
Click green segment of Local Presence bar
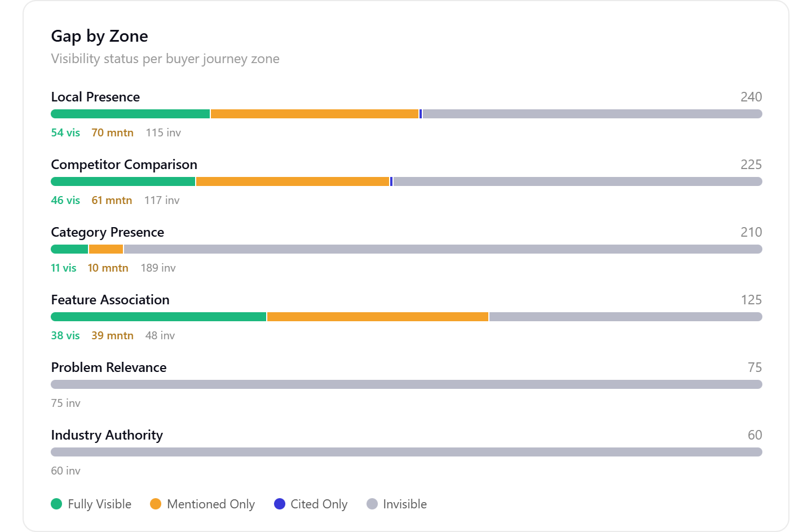click(130, 114)
